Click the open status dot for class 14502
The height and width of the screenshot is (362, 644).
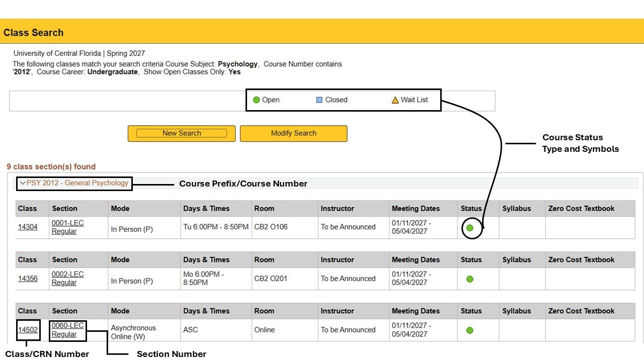(x=470, y=330)
